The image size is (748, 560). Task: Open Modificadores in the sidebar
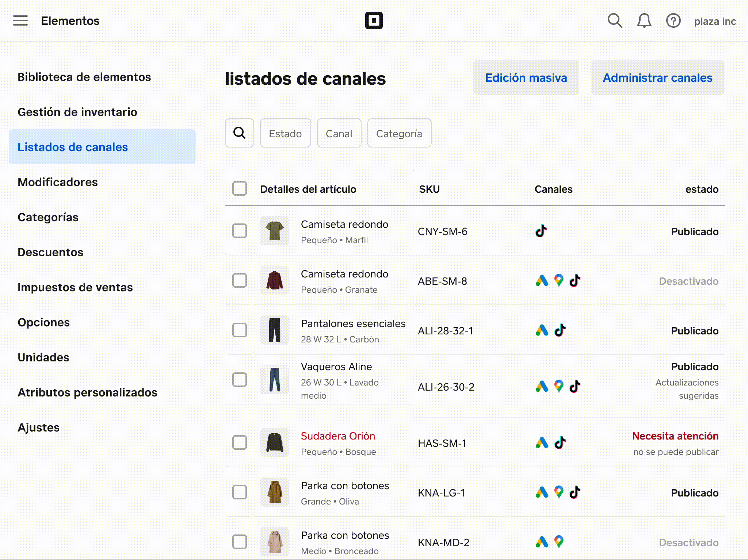[x=58, y=182]
